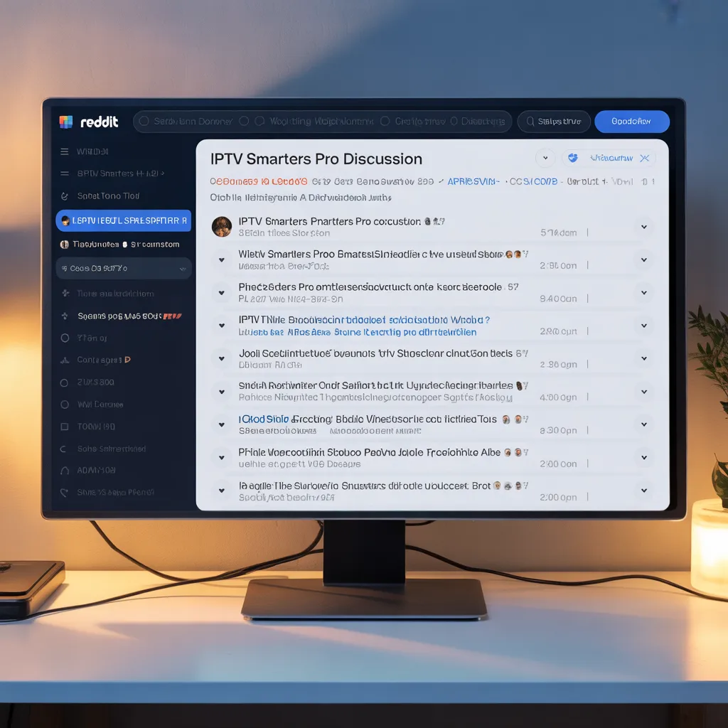This screenshot has height=728, width=728.
Task: Open the hamburger menu icon in sidebar
Action: tap(65, 151)
